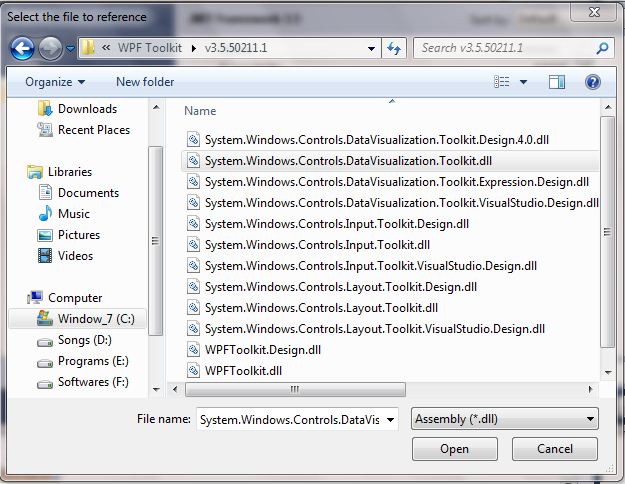Click the Change your view icon
Viewport: 625px width, 484px height.
click(501, 82)
